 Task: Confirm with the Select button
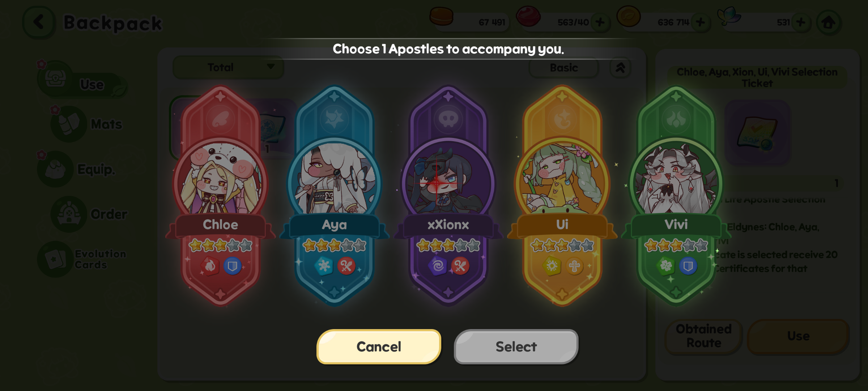pyautogui.click(x=516, y=347)
